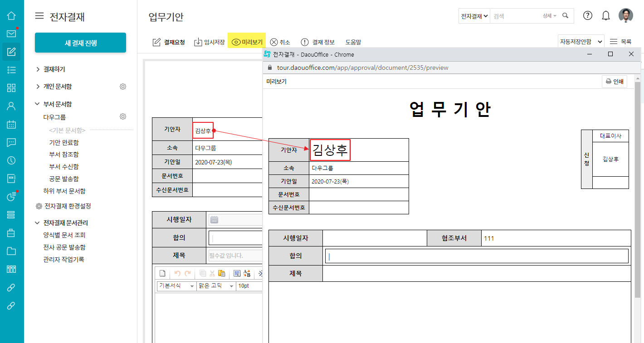This screenshot has width=644, height=343.
Task: Expand the 결재하기 section
Action: (38, 69)
